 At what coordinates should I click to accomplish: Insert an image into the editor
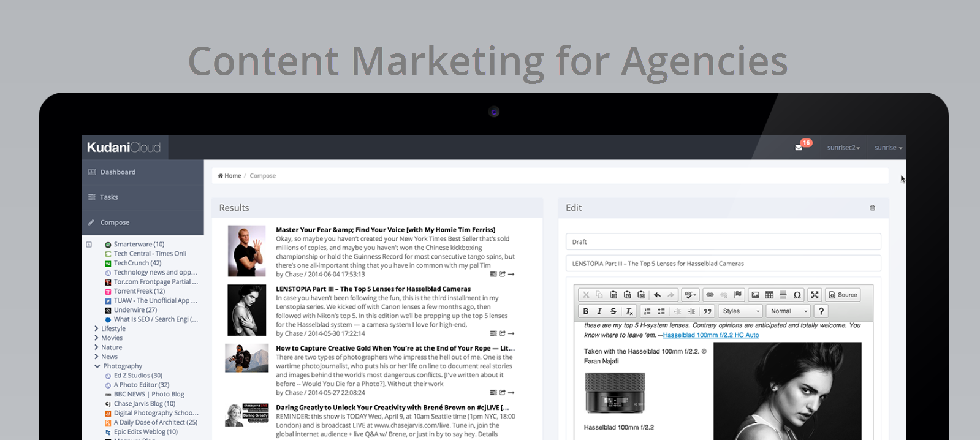point(755,295)
